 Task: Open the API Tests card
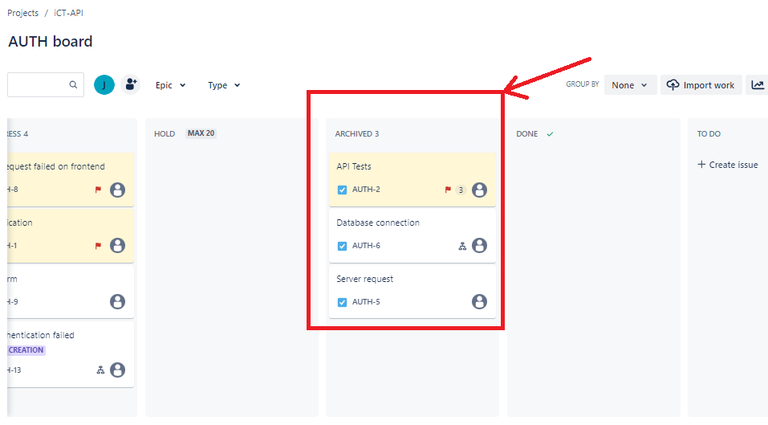pyautogui.click(x=412, y=179)
